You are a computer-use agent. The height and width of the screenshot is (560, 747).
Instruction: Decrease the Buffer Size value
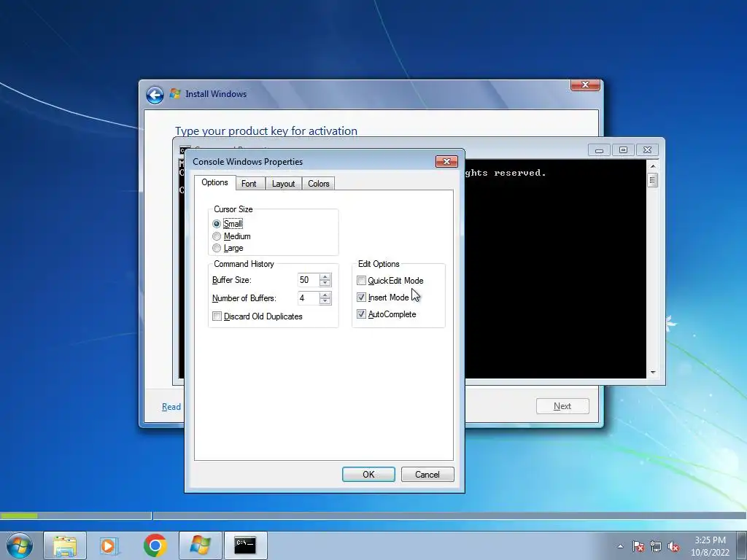(325, 283)
